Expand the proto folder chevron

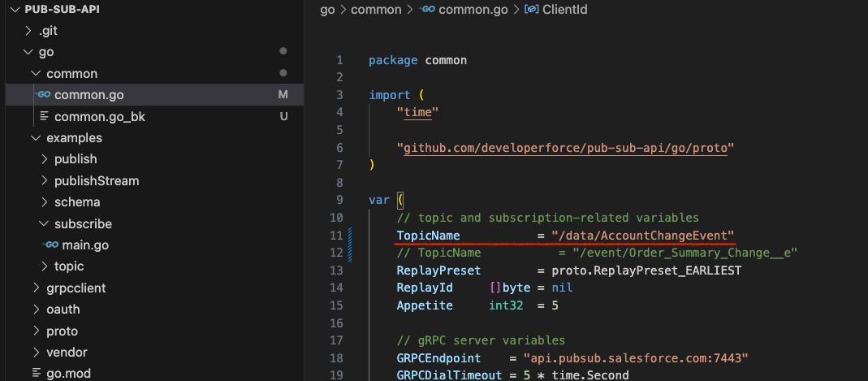coord(37,331)
